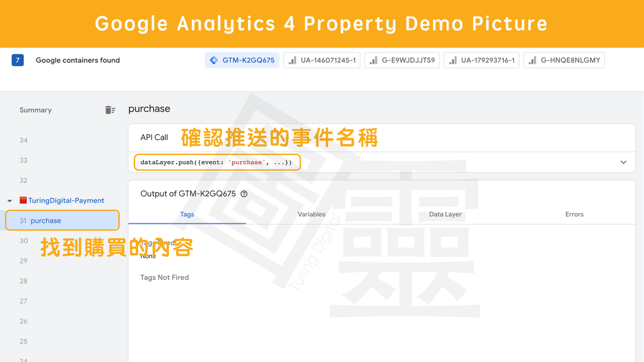Select event 33 in the list
This screenshot has height=362, width=644.
coord(24,160)
